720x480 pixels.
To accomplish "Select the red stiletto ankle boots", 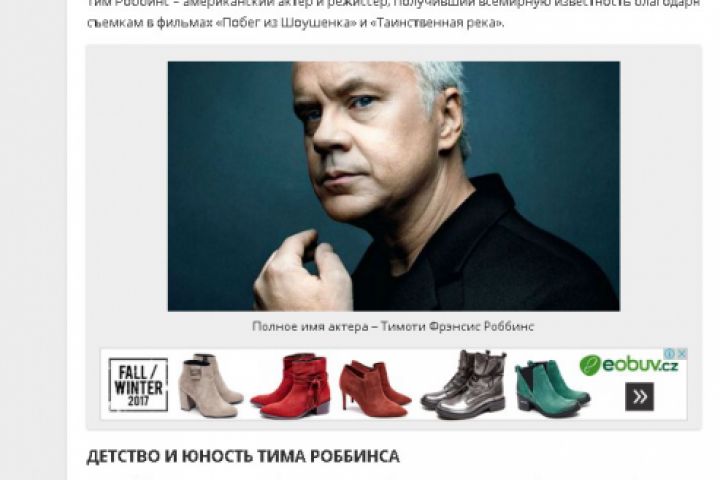I will 374,389.
